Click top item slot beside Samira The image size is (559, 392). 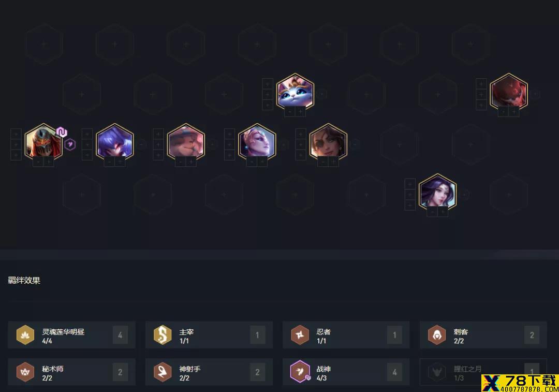[301, 134]
